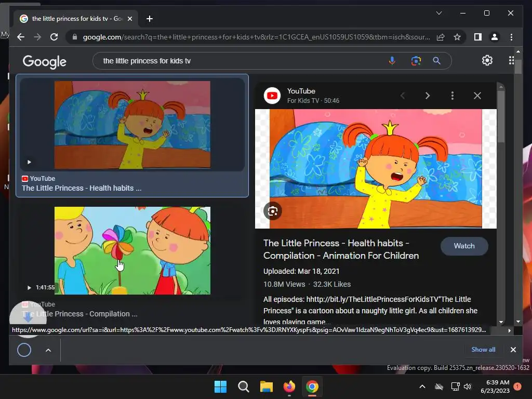Open the Chrome side panel

point(478,37)
